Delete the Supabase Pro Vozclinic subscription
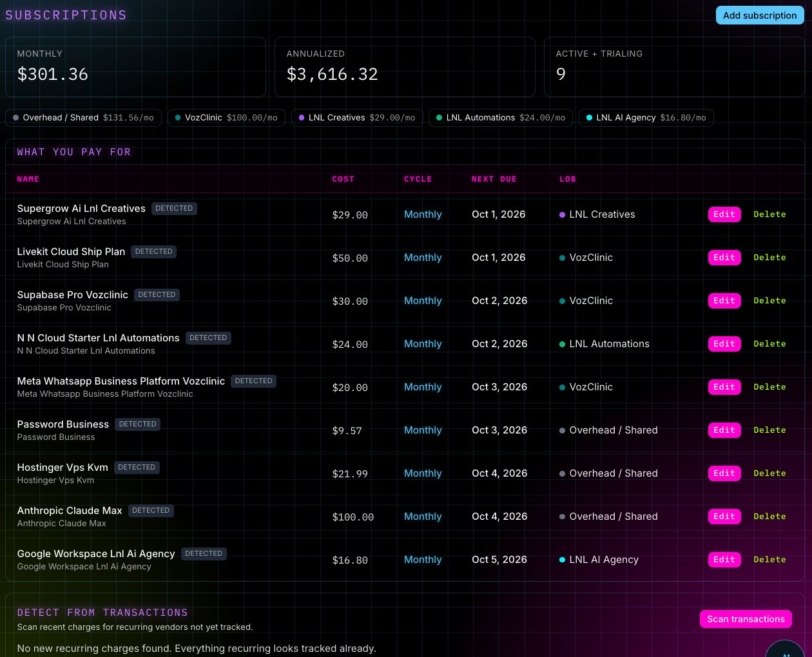This screenshot has width=812, height=657. 769,301
